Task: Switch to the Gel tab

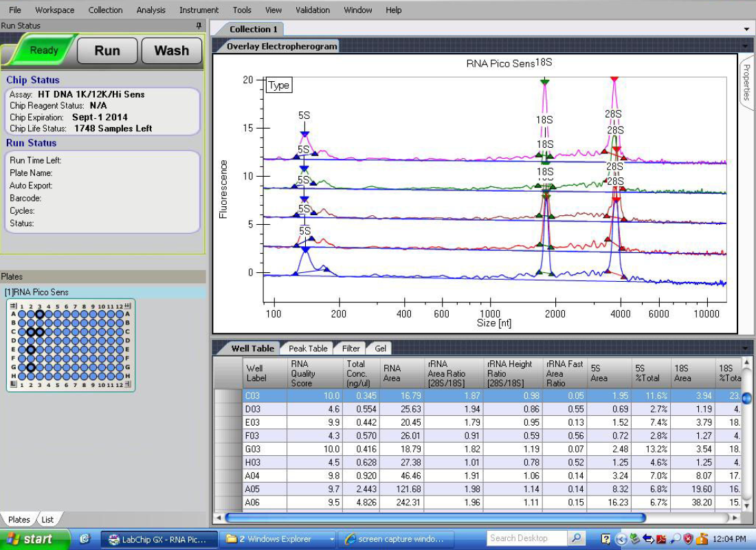Action: [x=379, y=348]
